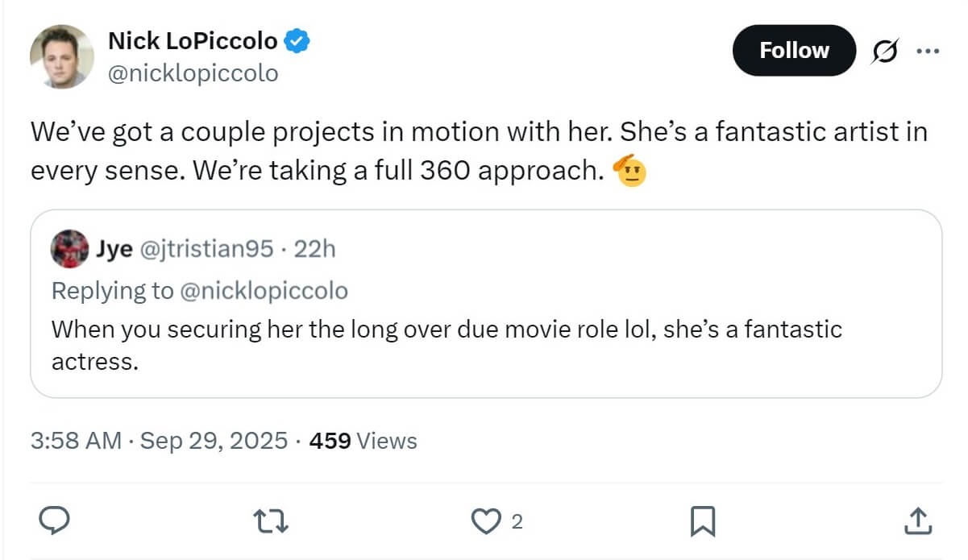Click the Nick LoPiccolo display name

coord(193,40)
